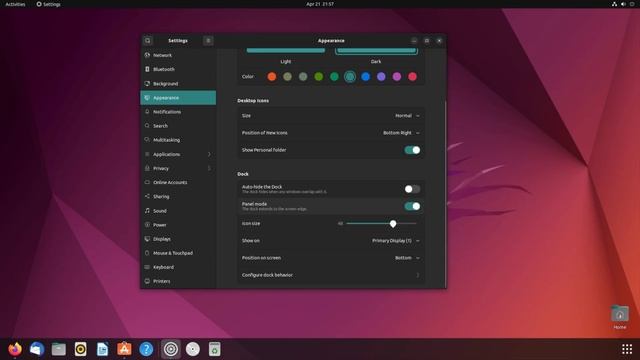This screenshot has height=360, width=640.
Task: Select the orange accent color
Action: pos(272,77)
